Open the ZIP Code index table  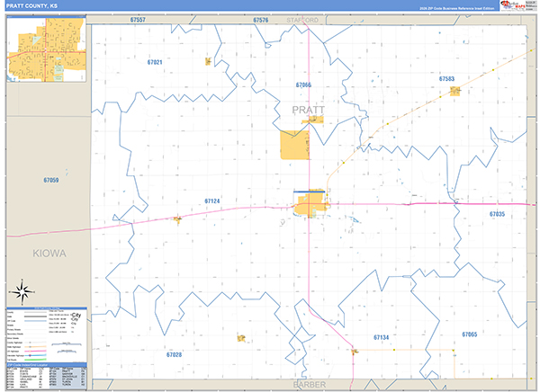tap(47, 377)
